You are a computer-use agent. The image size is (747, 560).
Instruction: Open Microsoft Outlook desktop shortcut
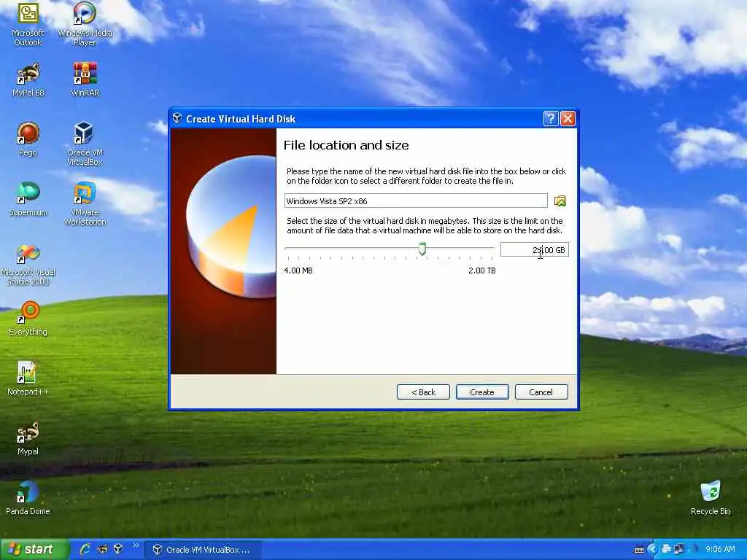pos(28,24)
